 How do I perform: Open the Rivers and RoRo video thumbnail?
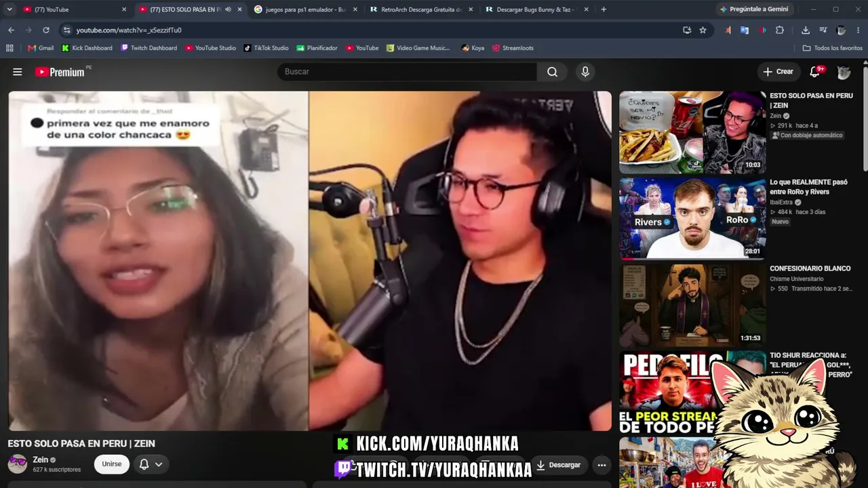click(692, 218)
